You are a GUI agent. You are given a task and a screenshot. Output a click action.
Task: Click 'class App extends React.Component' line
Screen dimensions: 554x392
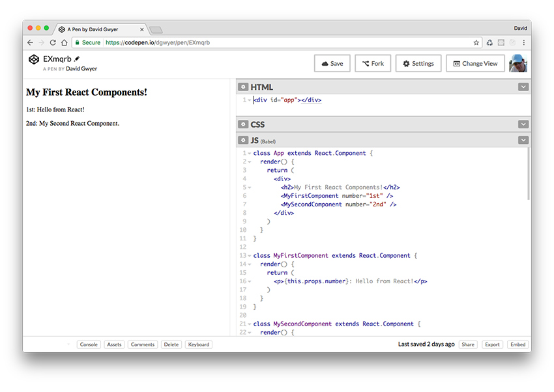coord(313,153)
